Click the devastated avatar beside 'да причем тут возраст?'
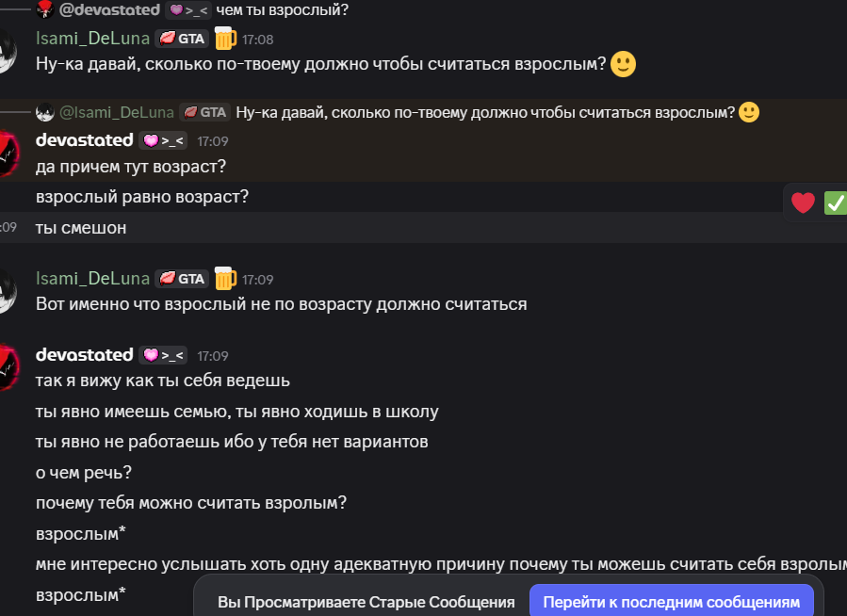 [x=8, y=153]
